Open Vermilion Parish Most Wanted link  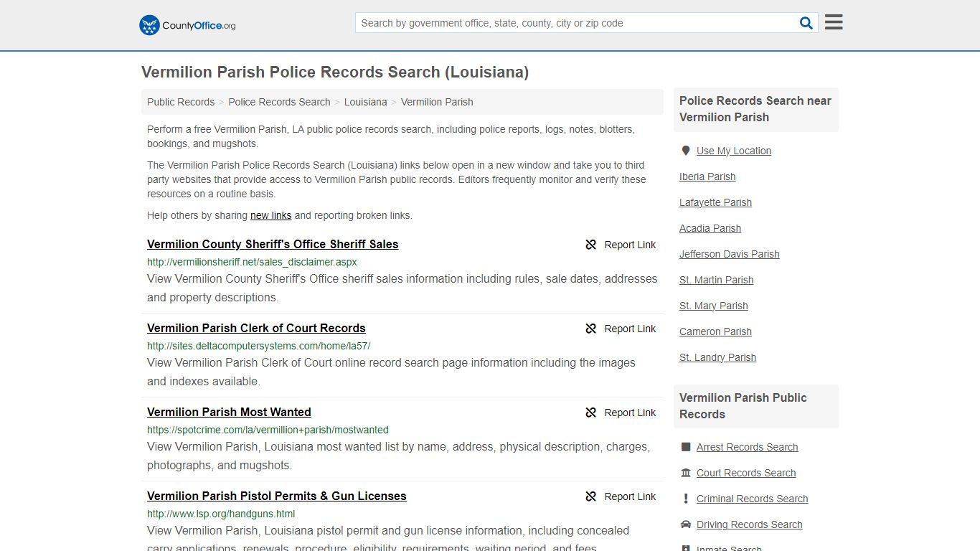point(229,412)
